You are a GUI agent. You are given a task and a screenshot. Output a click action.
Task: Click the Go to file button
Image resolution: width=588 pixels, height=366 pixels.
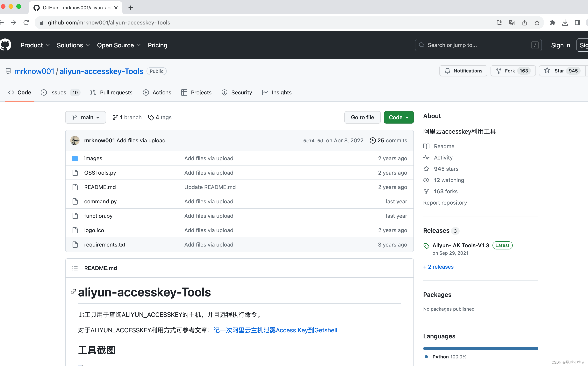point(362,117)
